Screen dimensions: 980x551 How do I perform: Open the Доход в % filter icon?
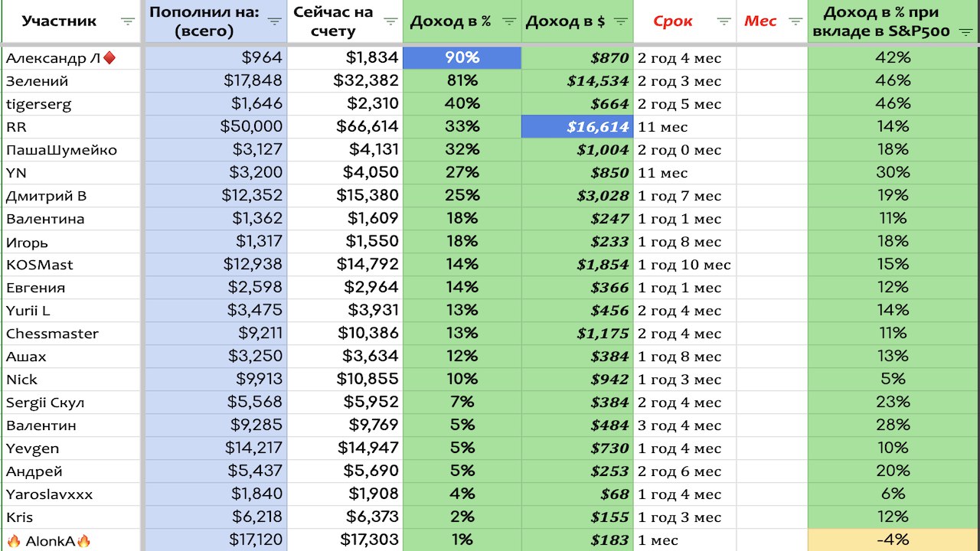tap(508, 21)
